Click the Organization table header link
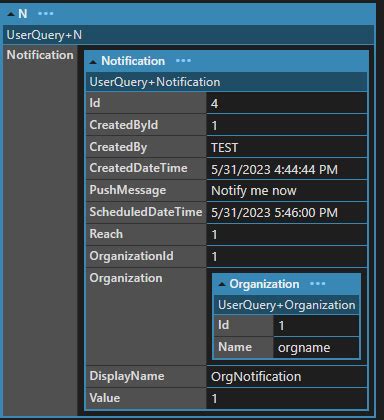This screenshot has height=420, width=384. click(264, 284)
